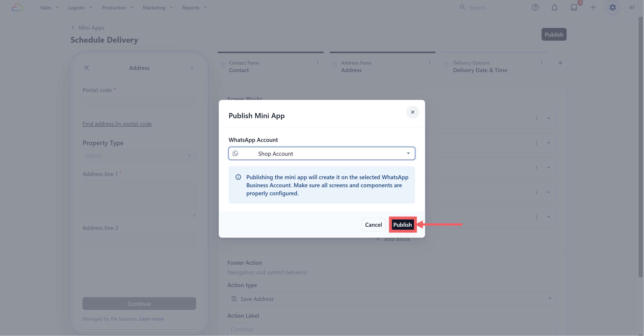Viewport: 644px width, 336px height.
Task: Open the Action type Save Address dropdown
Action: pos(392,299)
